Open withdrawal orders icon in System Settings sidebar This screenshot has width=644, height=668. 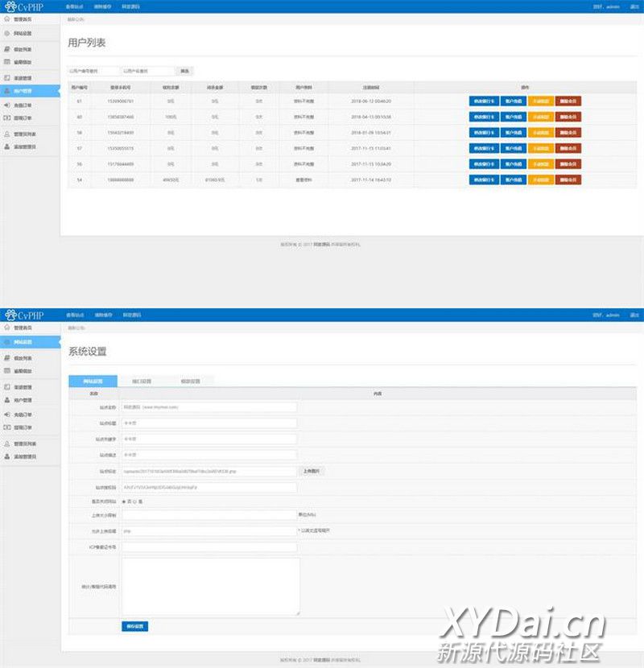click(x=7, y=427)
